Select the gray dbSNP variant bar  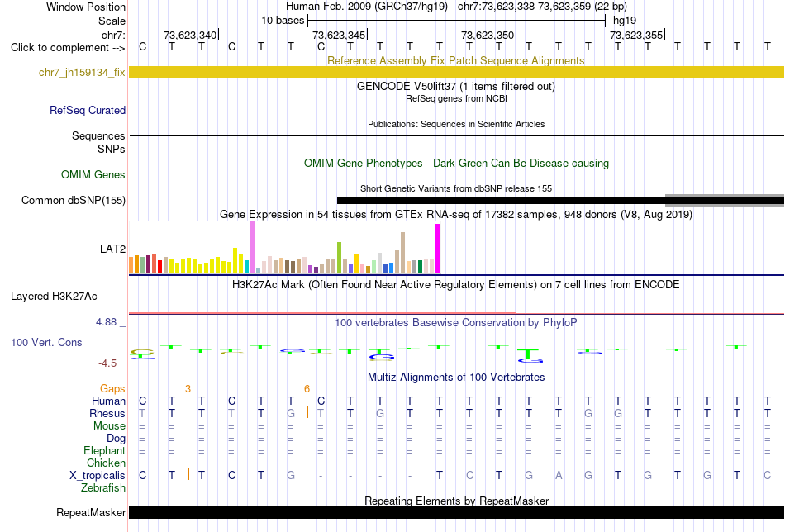tap(725, 200)
